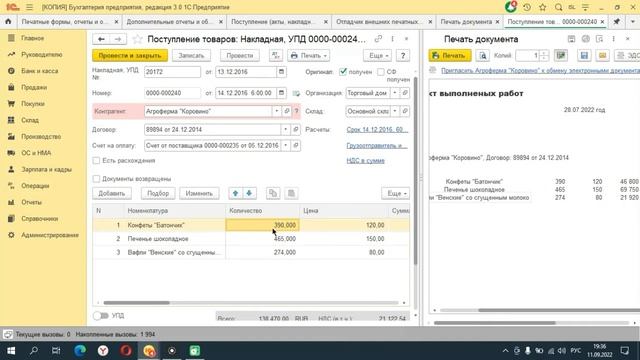This screenshot has height=360, width=640.
Task: Click Добавить row button
Action: [x=111, y=193]
